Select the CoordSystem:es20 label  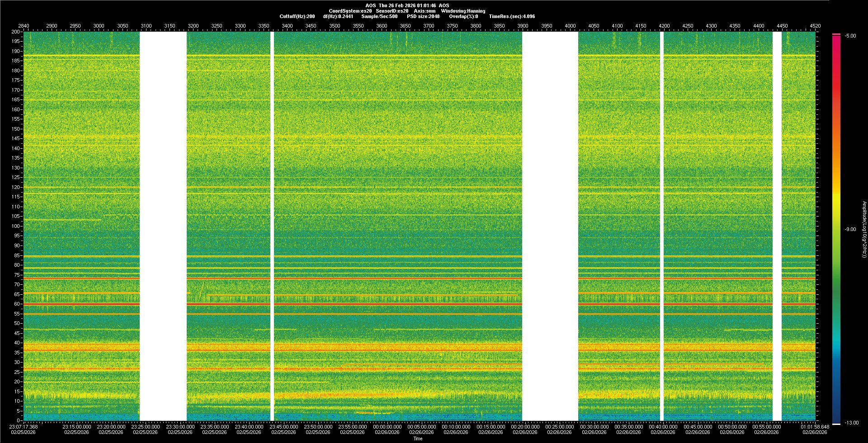350,11
